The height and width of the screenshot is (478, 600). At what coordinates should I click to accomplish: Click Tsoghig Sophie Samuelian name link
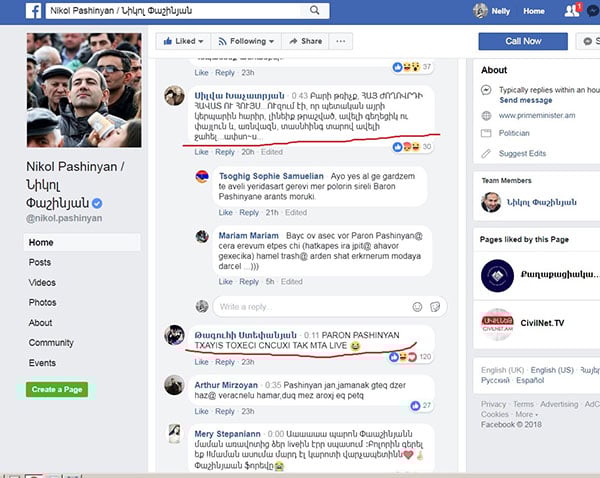[x=271, y=176]
